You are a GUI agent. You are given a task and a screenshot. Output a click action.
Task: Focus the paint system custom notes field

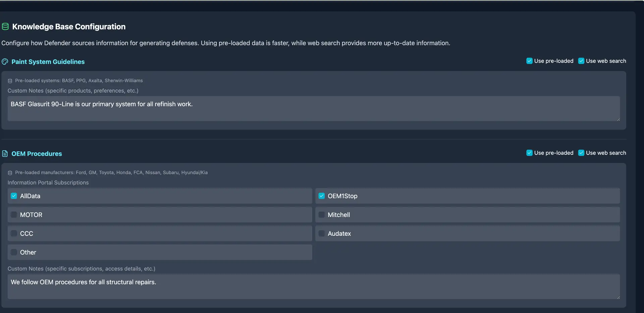pyautogui.click(x=314, y=109)
